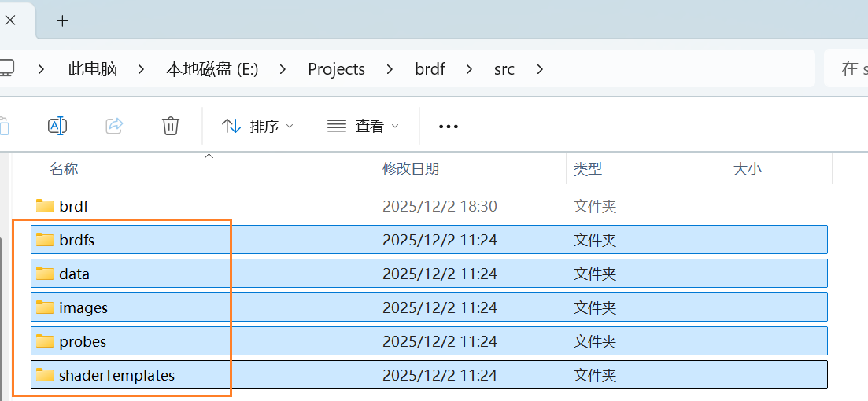This screenshot has height=401, width=868.
Task: Expand the chevron after src in the address bar
Action: (540, 69)
